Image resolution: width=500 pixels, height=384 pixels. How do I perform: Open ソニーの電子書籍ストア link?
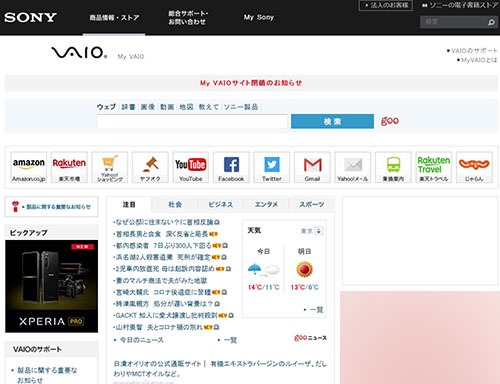click(460, 5)
